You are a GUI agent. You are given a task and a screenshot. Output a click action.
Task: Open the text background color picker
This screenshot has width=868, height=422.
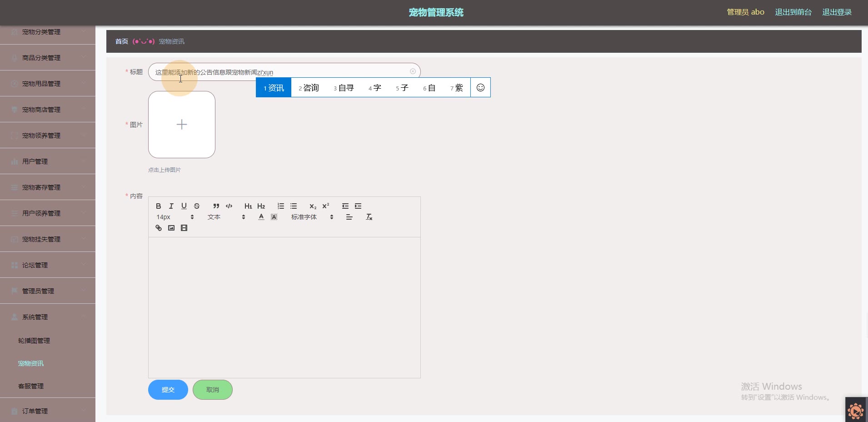(274, 217)
